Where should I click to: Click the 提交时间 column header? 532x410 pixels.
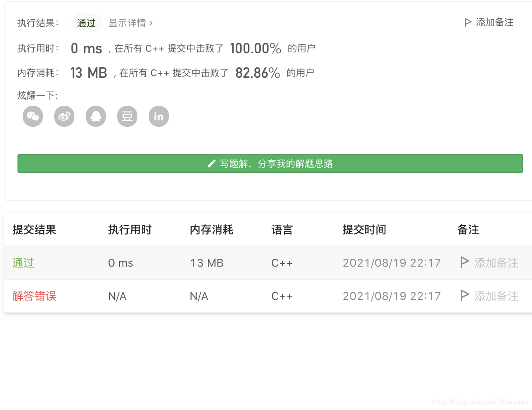click(364, 229)
